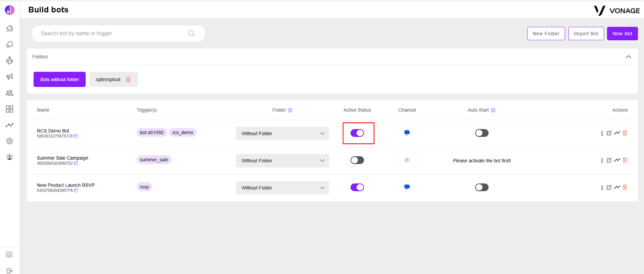Copy the RCS Demo Bot ID

[x=76, y=136]
